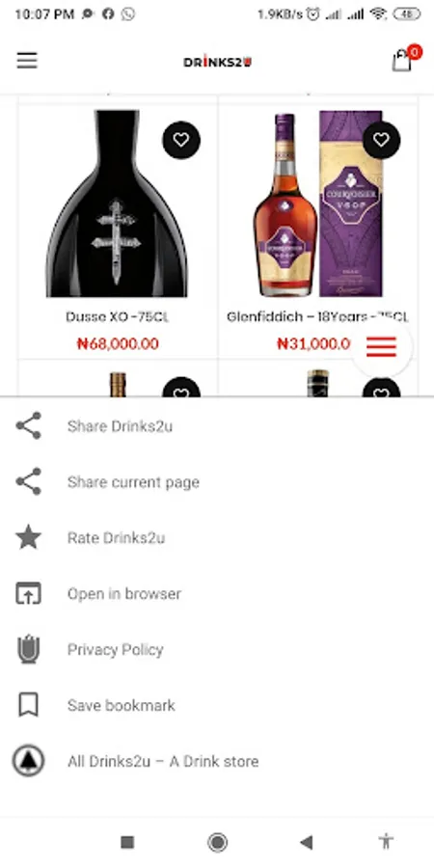Tap Android home circle button
The height and width of the screenshot is (868, 434).
217,843
